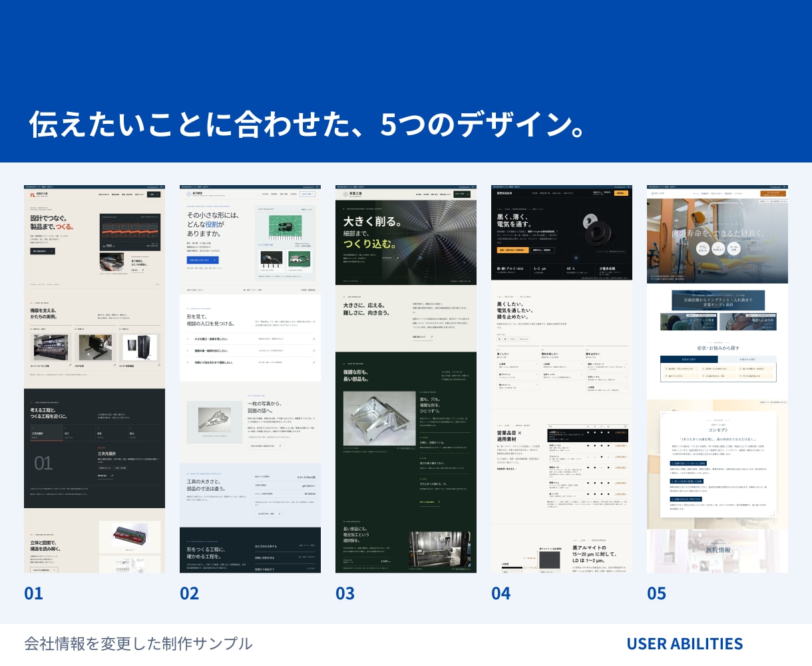Click arrow beside the rack photo caption in design 01
This screenshot has height=666, width=812.
159,365
